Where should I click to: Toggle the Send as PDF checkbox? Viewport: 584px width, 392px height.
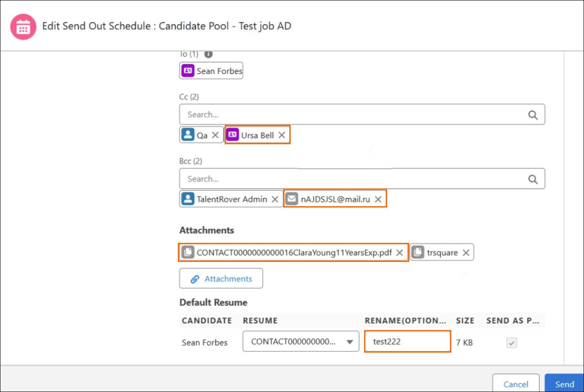[512, 342]
